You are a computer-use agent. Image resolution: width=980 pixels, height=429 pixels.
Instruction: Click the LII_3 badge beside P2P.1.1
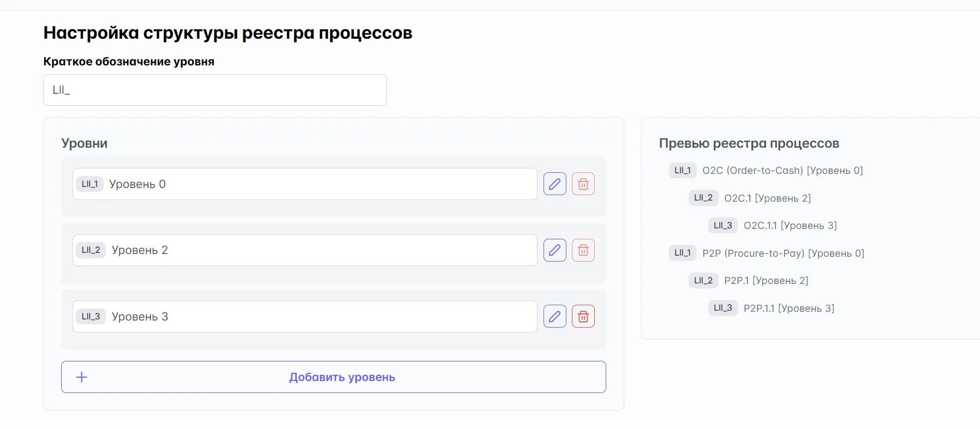coord(722,308)
